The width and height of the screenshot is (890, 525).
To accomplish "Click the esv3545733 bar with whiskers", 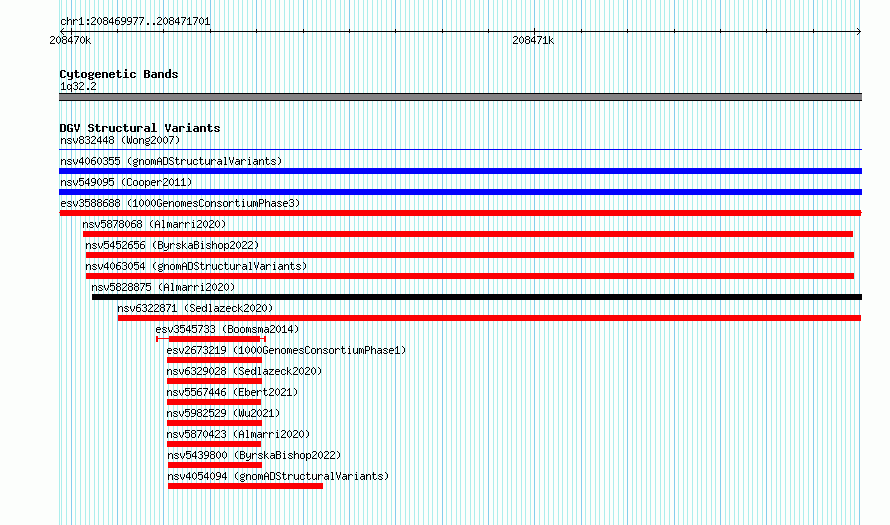I will click(x=211, y=339).
